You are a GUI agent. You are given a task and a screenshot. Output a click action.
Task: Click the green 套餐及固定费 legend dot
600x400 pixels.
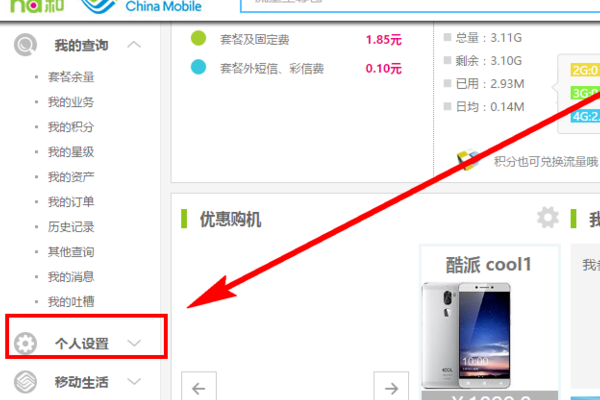198,38
